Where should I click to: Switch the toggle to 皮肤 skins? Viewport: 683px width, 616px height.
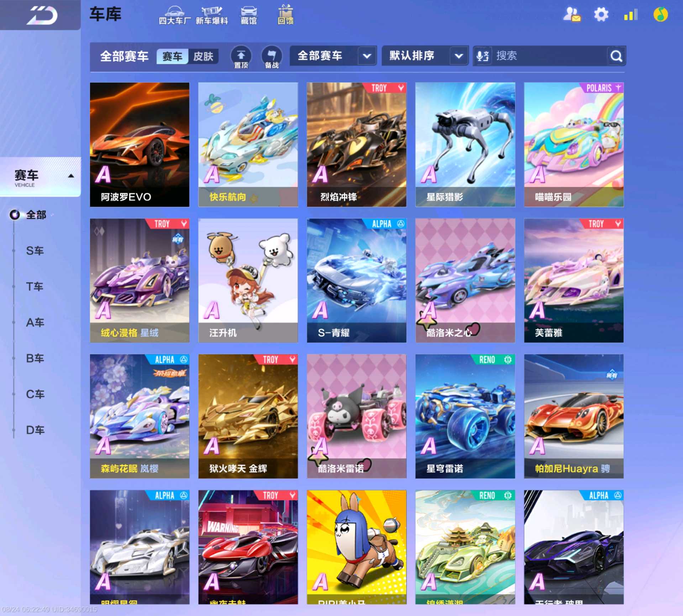click(x=203, y=56)
